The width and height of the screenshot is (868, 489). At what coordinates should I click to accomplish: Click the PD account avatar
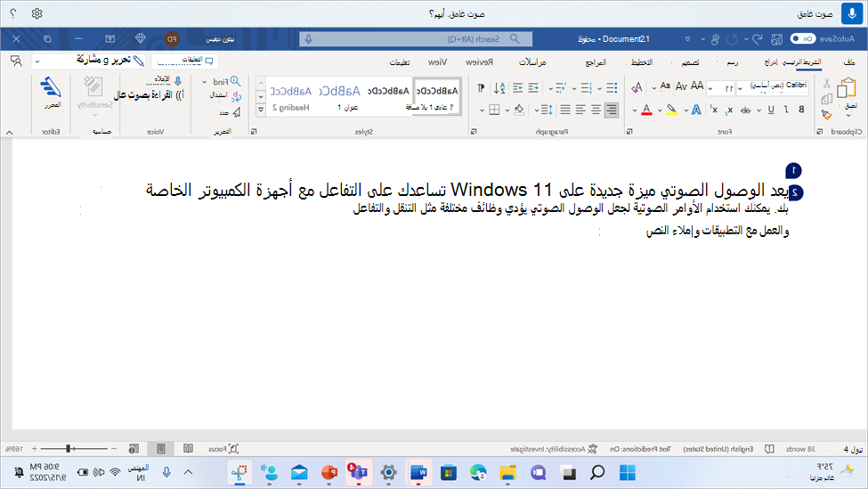click(x=172, y=39)
